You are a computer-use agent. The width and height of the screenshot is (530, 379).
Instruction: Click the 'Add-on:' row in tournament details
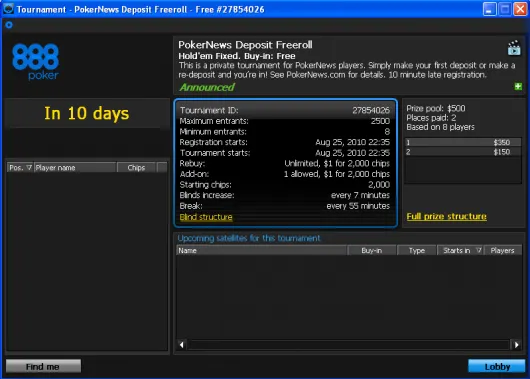(285, 174)
